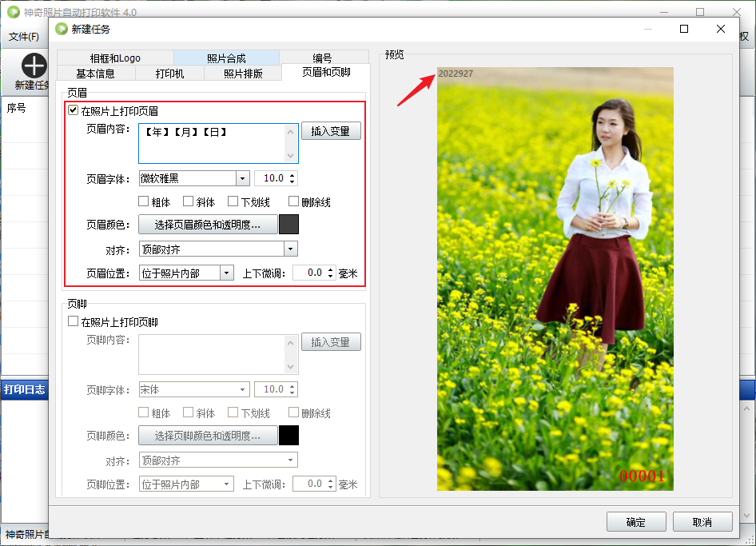Confirm dialog with 确定 button
The image size is (756, 546).
coord(636,522)
